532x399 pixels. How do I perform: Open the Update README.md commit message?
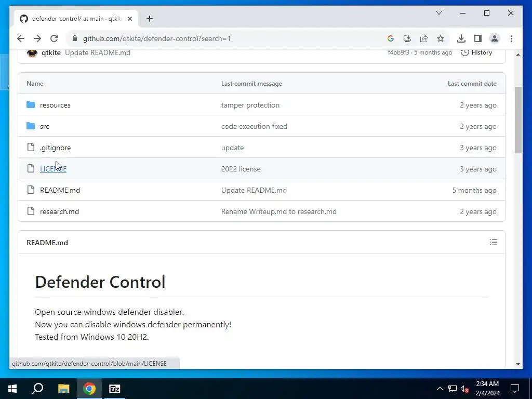point(98,52)
